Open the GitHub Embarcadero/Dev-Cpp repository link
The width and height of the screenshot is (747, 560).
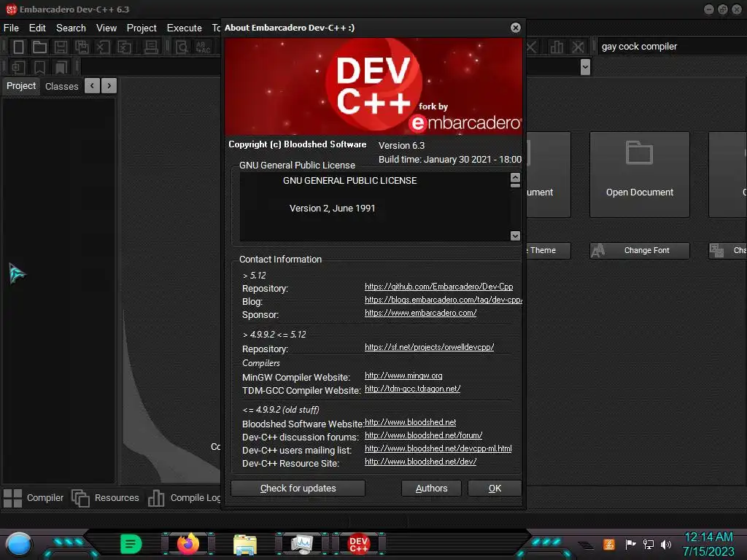click(438, 287)
